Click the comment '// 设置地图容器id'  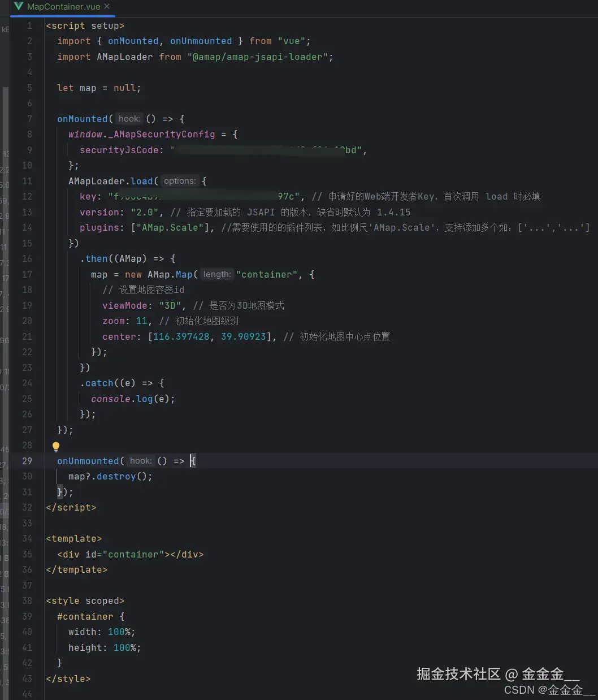144,289
